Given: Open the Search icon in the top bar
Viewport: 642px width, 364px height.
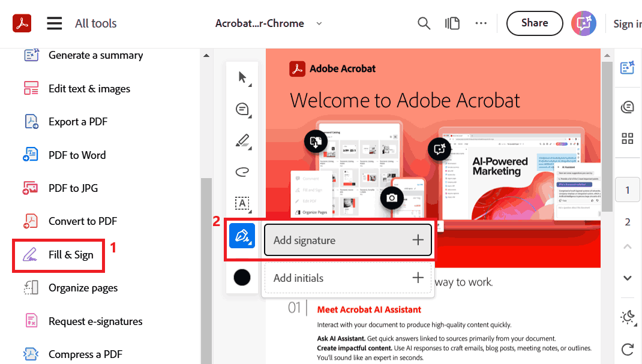Looking at the screenshot, I should [424, 23].
